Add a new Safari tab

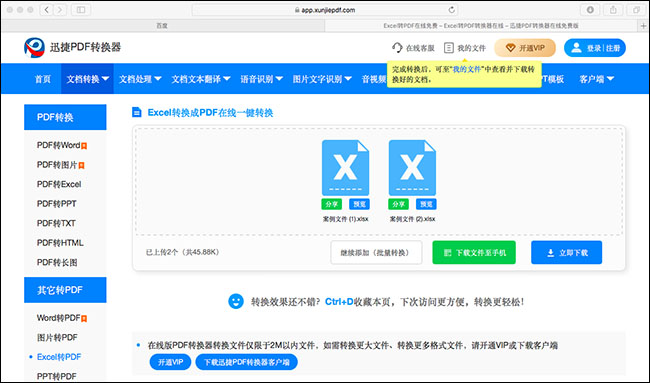click(x=644, y=26)
